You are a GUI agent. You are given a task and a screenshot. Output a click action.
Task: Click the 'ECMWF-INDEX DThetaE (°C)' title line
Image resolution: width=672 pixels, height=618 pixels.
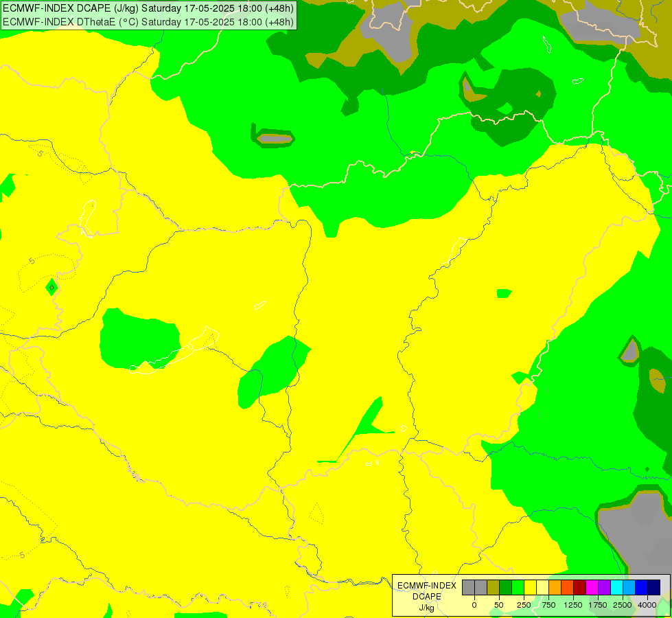148,22
